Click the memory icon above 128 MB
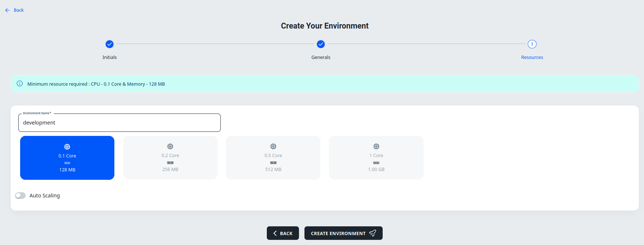644x245 pixels. pyautogui.click(x=67, y=163)
